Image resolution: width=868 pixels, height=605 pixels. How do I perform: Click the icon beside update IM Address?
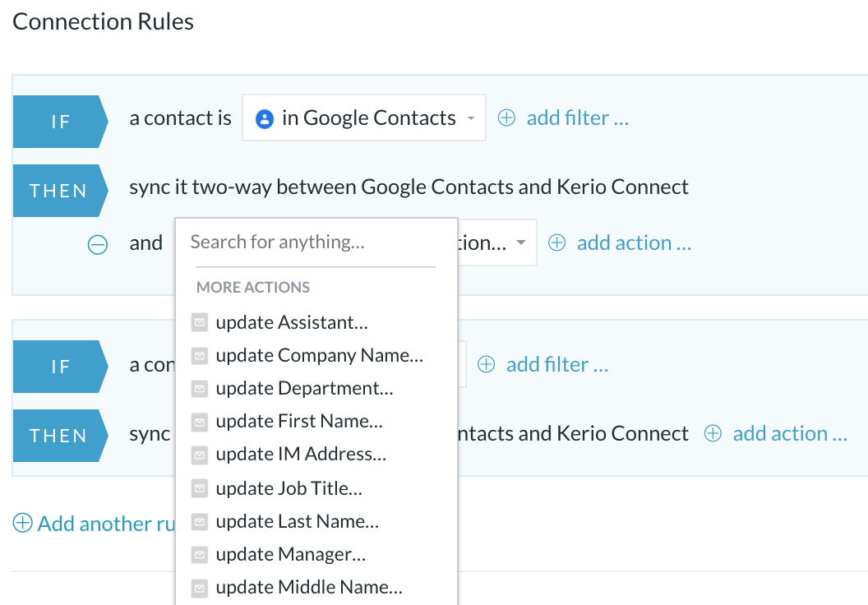pyautogui.click(x=200, y=455)
